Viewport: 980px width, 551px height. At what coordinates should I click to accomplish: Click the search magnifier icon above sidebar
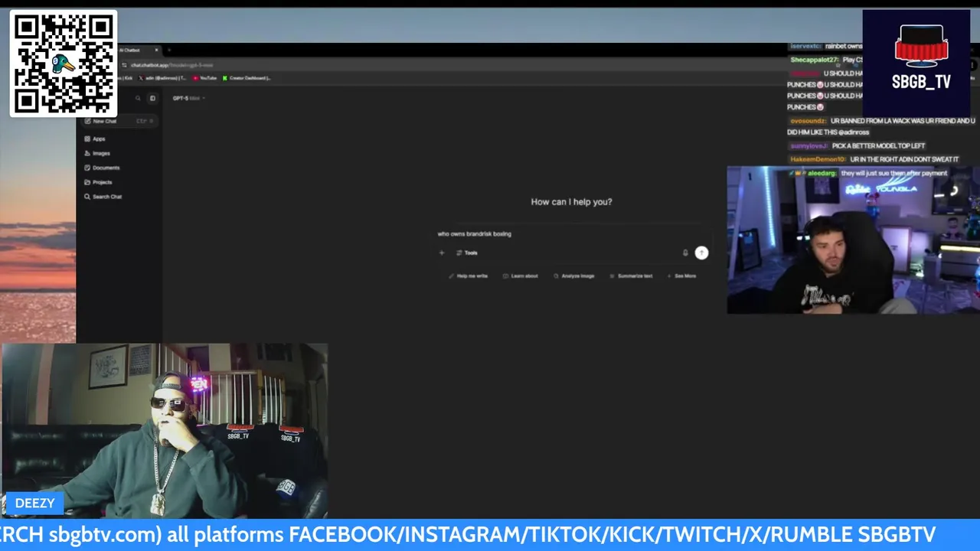click(x=138, y=98)
